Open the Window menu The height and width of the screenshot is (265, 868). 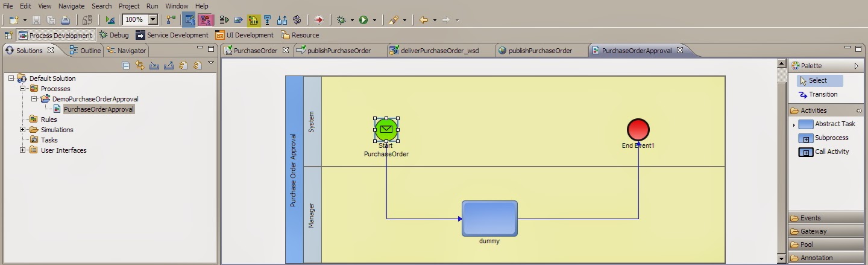pyautogui.click(x=177, y=5)
